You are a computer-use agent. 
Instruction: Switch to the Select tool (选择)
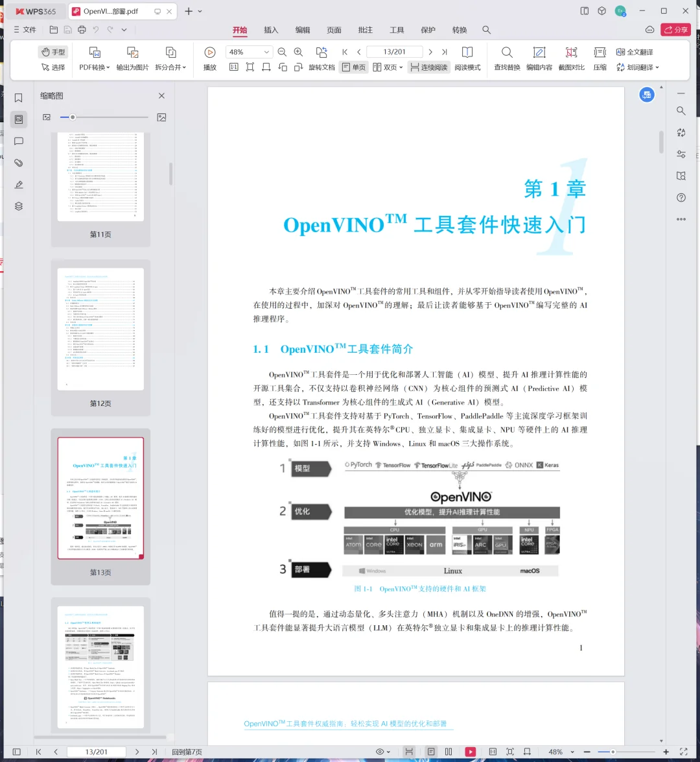(53, 67)
